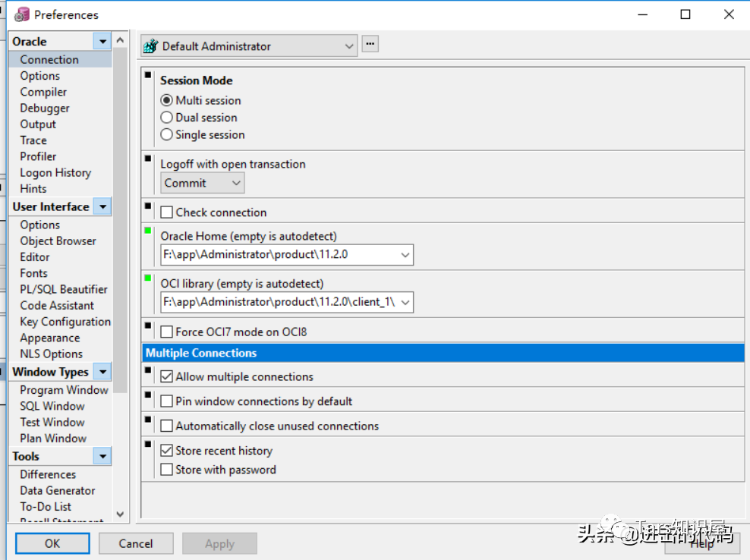Click the green marker beside OCI library
This screenshot has height=560, width=750.
148,278
